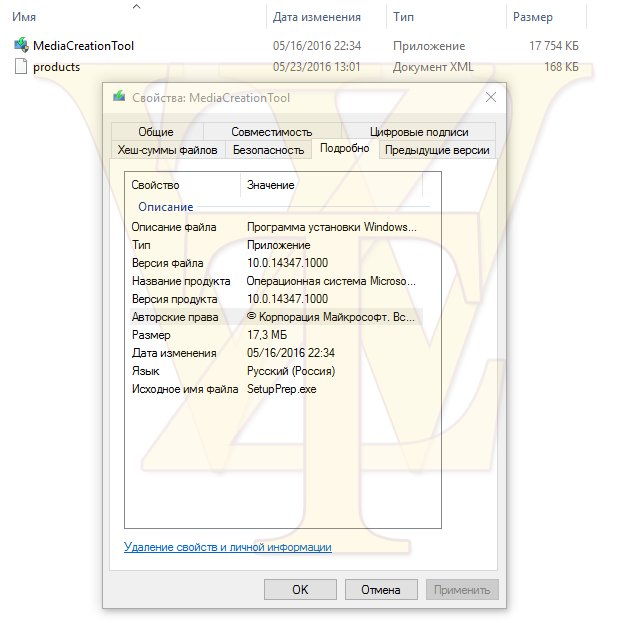Select the Исходное имя файла property row
Screen dimensions: 629x623
[276, 389]
